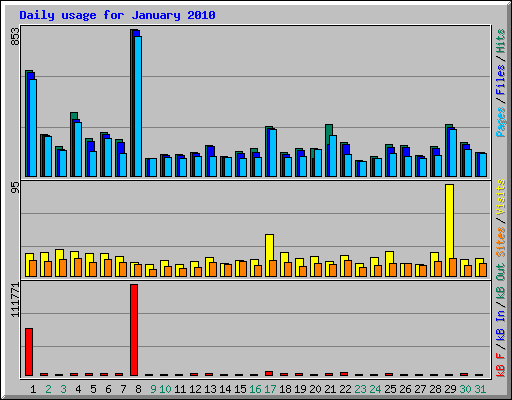512x400 pixels.
Task: Click day 17 on the x-axis
Action: [270, 389]
